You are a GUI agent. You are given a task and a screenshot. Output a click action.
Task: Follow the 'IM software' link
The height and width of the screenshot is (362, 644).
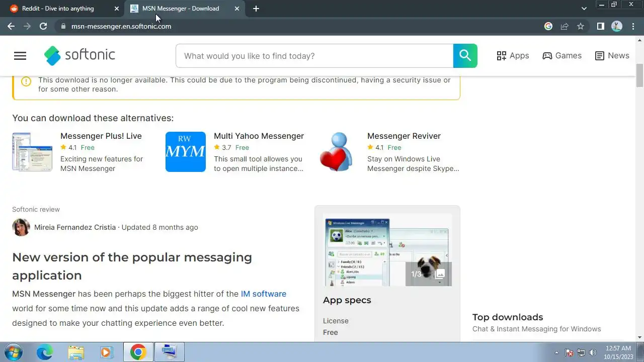pyautogui.click(x=264, y=294)
